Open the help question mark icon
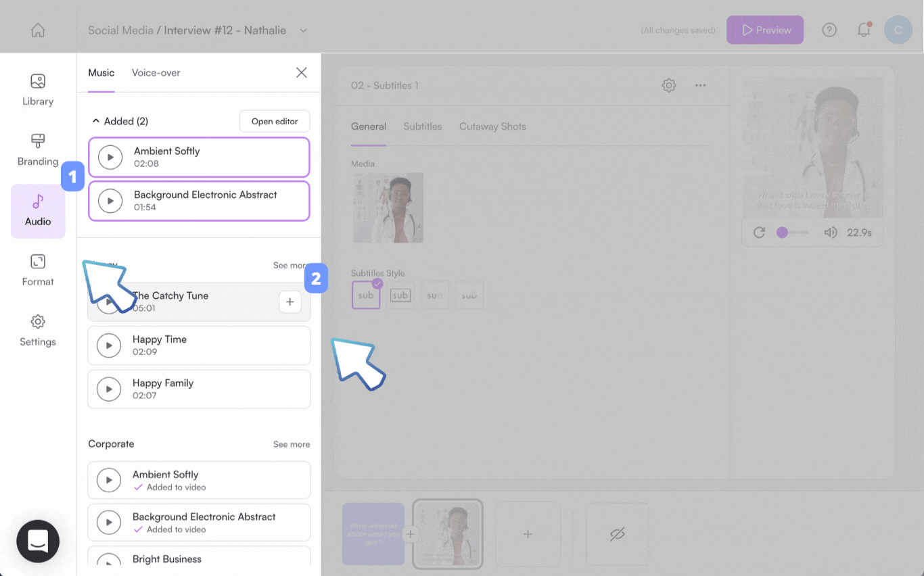Image resolution: width=924 pixels, height=576 pixels. coord(829,30)
